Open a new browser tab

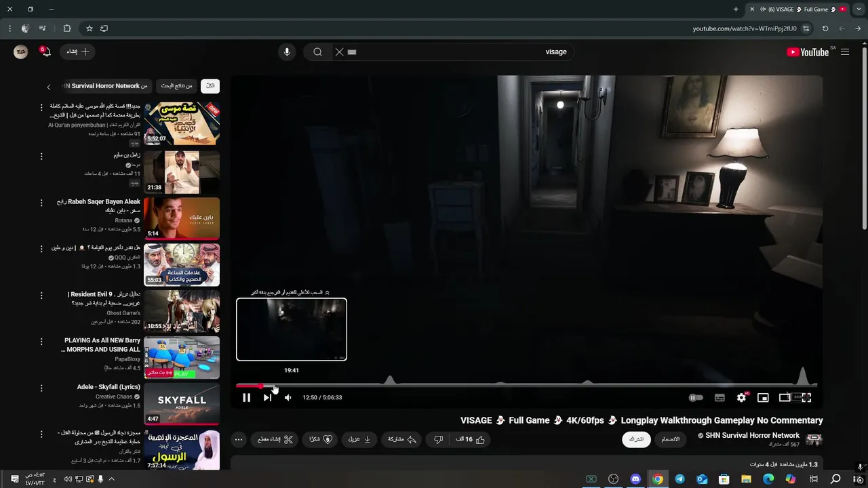736,9
